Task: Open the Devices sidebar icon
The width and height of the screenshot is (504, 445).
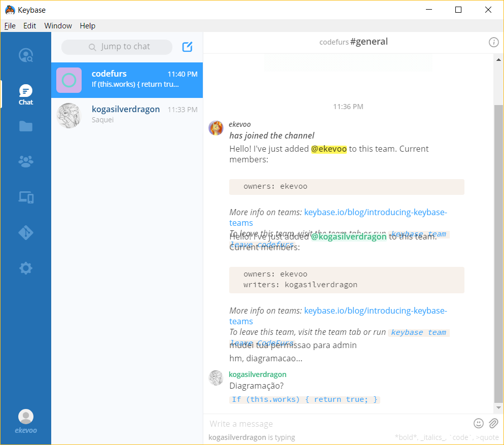Action: pos(26,197)
